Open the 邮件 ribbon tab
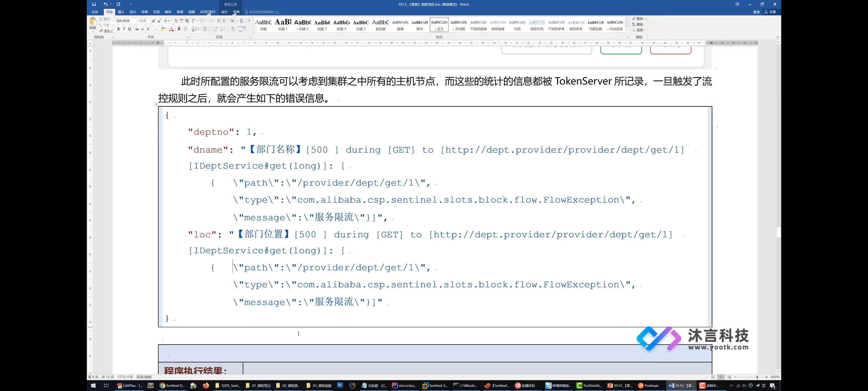This screenshot has height=391, width=868. pos(168,12)
